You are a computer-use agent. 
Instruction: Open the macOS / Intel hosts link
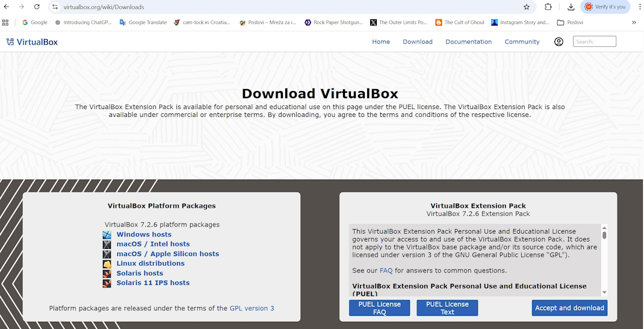click(153, 244)
